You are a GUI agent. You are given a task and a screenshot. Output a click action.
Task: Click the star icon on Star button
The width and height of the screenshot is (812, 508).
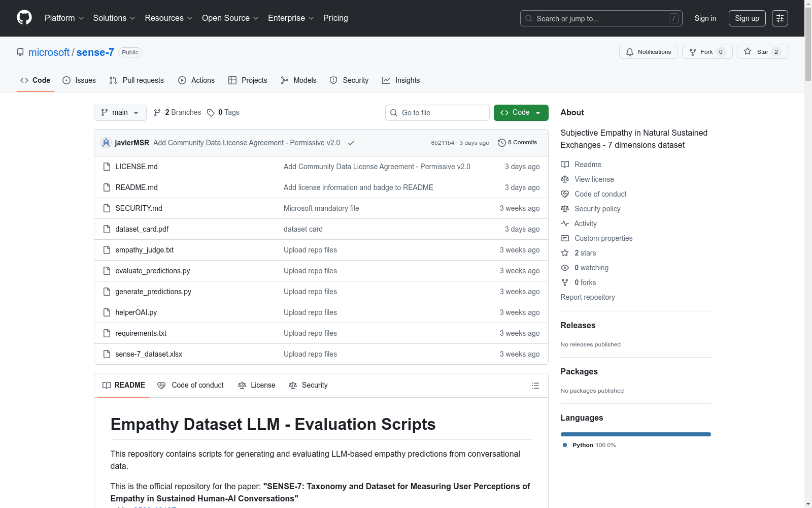click(748, 51)
